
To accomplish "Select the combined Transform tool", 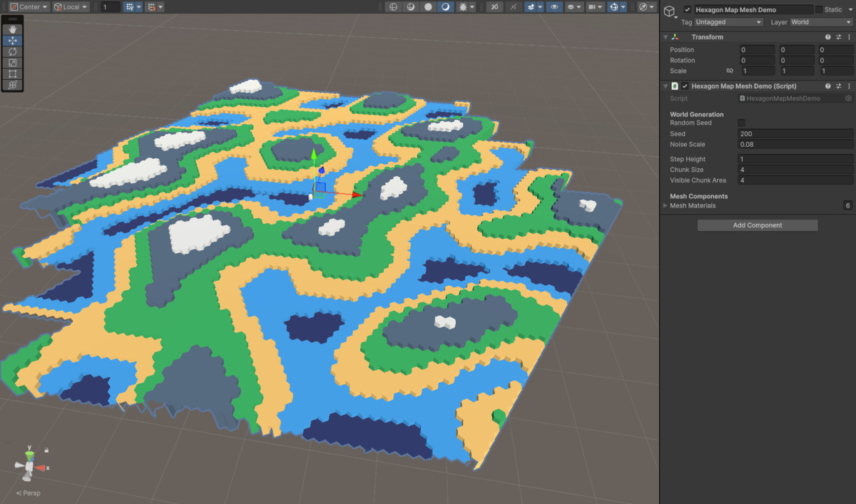I will coord(13,85).
